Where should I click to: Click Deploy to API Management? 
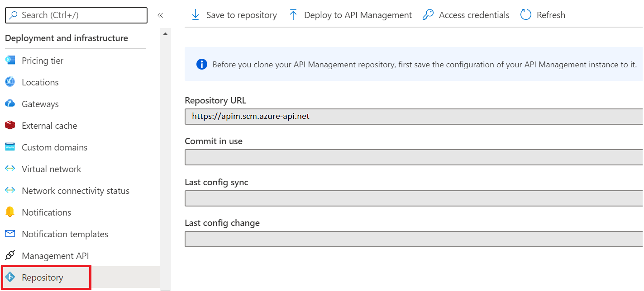350,15
